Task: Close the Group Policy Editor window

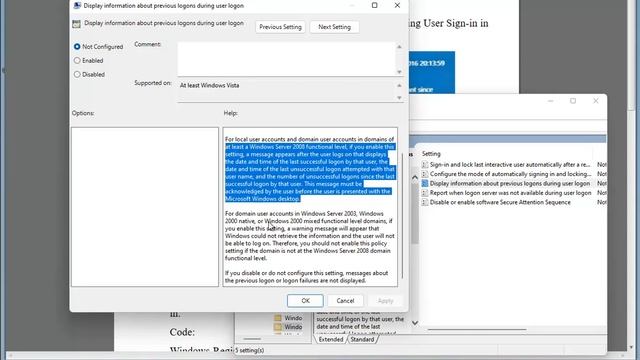Action: (x=596, y=101)
